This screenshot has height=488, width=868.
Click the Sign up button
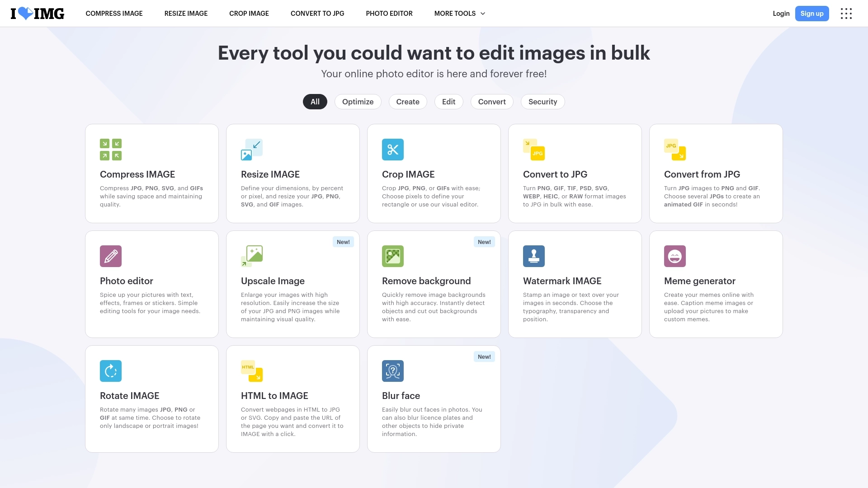(x=812, y=14)
